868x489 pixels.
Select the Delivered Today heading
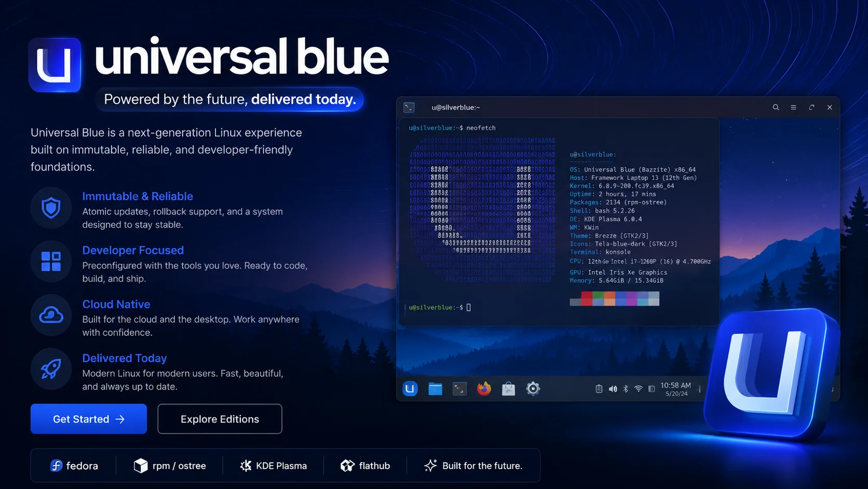coord(125,359)
